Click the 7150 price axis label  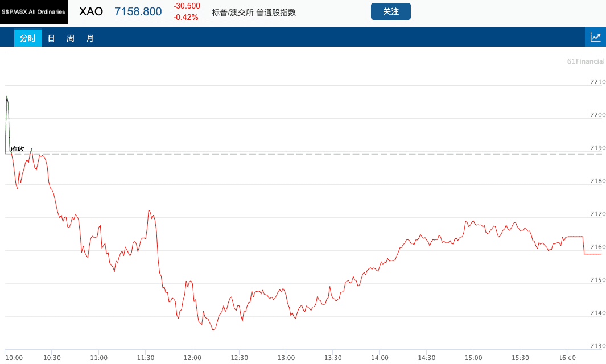(598, 280)
